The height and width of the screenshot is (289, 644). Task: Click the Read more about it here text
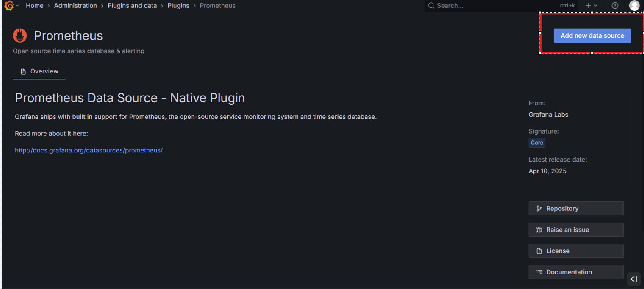tap(52, 133)
